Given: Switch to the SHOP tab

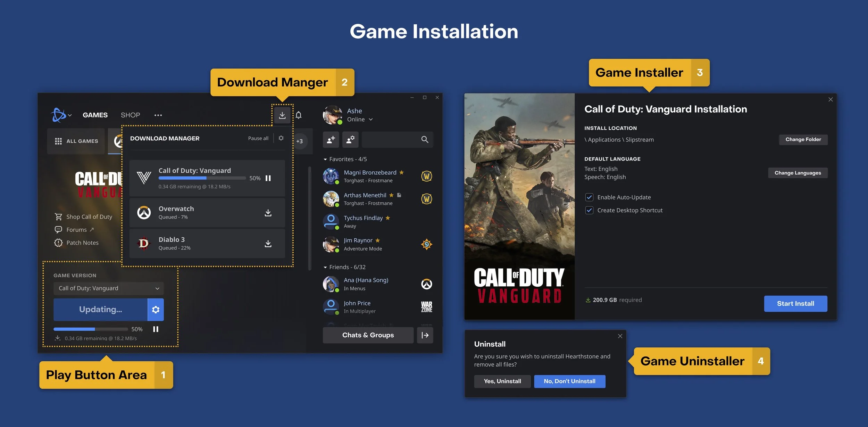Looking at the screenshot, I should point(130,115).
